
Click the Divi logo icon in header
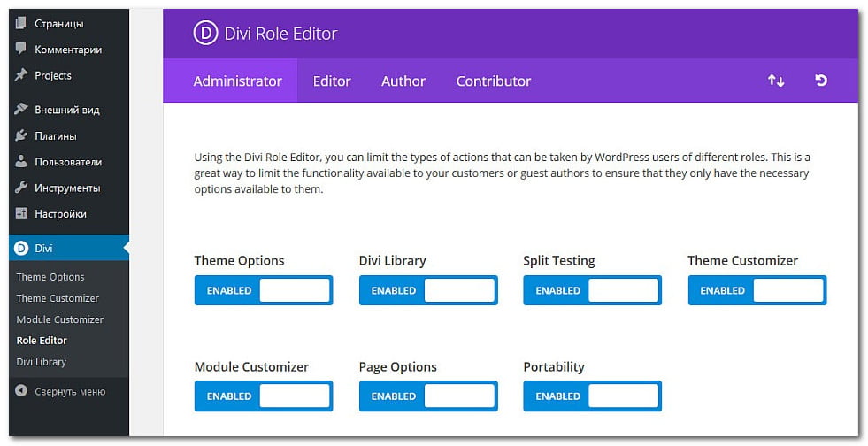(205, 35)
